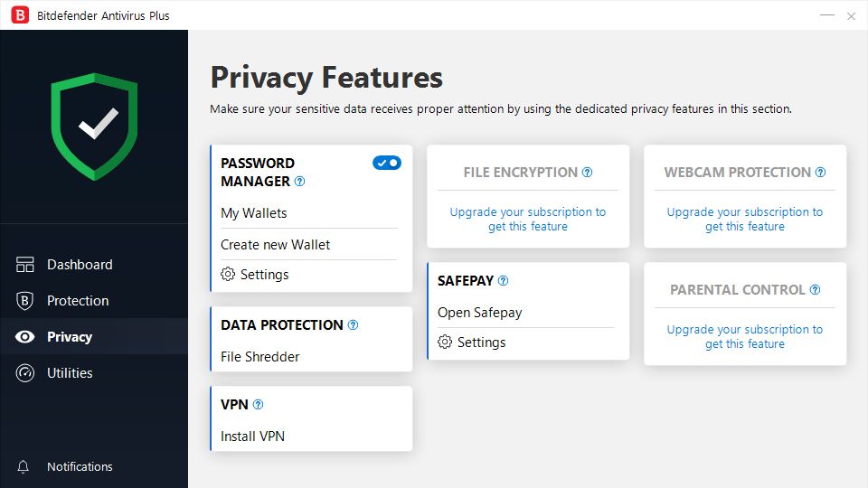Click the Notifications bell icon

[24, 467]
